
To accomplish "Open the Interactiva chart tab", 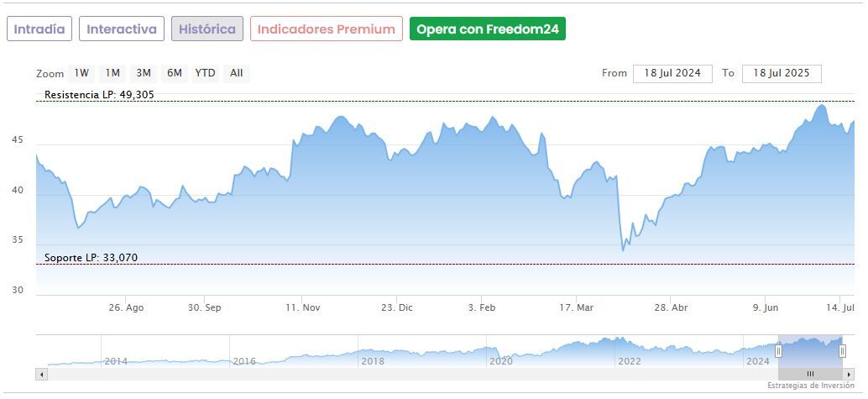I will (122, 29).
